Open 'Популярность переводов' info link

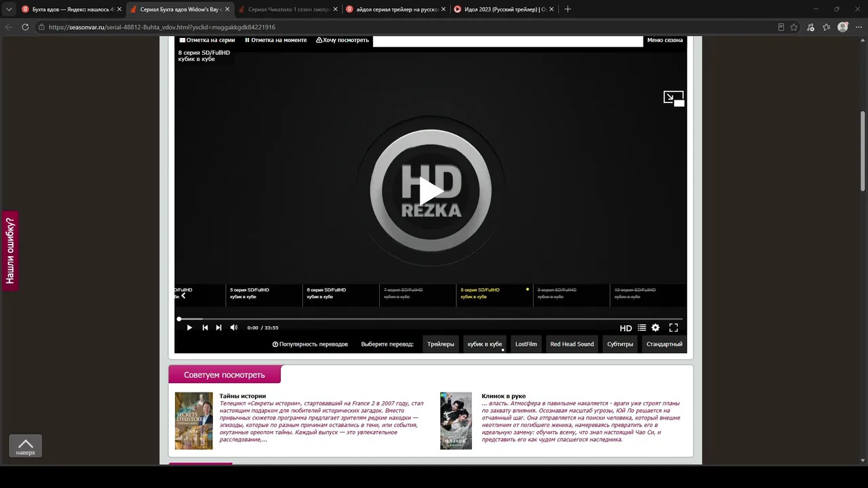(310, 344)
